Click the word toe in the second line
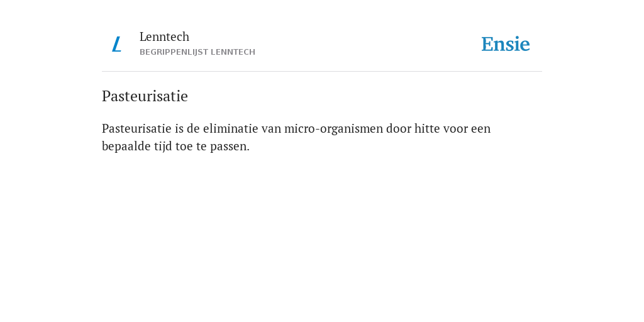The width and height of the screenshot is (644, 322). 184,147
